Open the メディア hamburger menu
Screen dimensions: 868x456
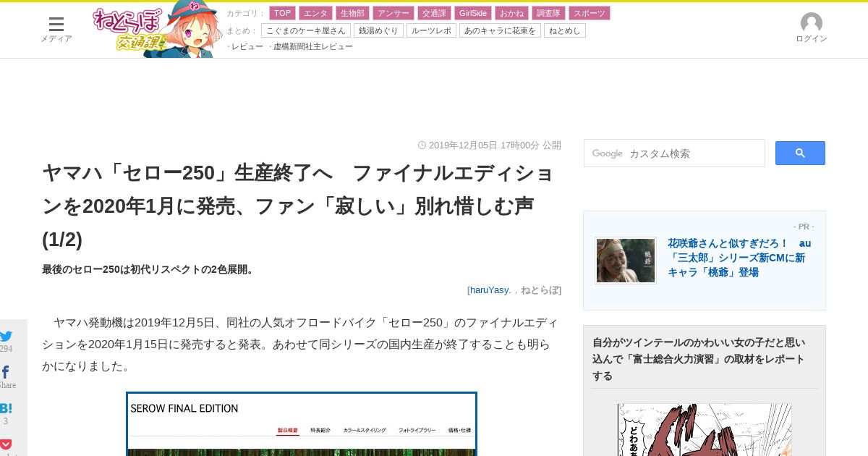56,24
